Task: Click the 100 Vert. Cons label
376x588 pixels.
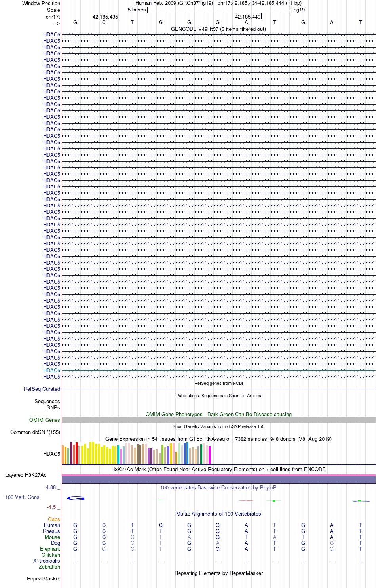Action: 22,497
